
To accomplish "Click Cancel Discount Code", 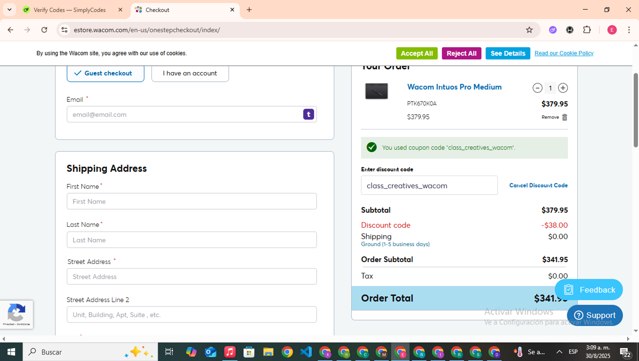I will tap(538, 185).
